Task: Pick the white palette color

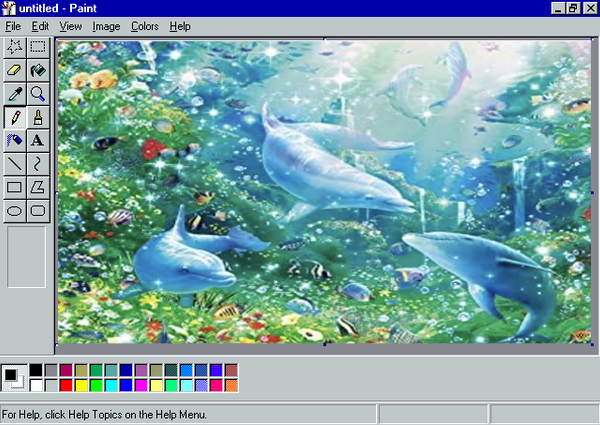Action: [x=36, y=385]
